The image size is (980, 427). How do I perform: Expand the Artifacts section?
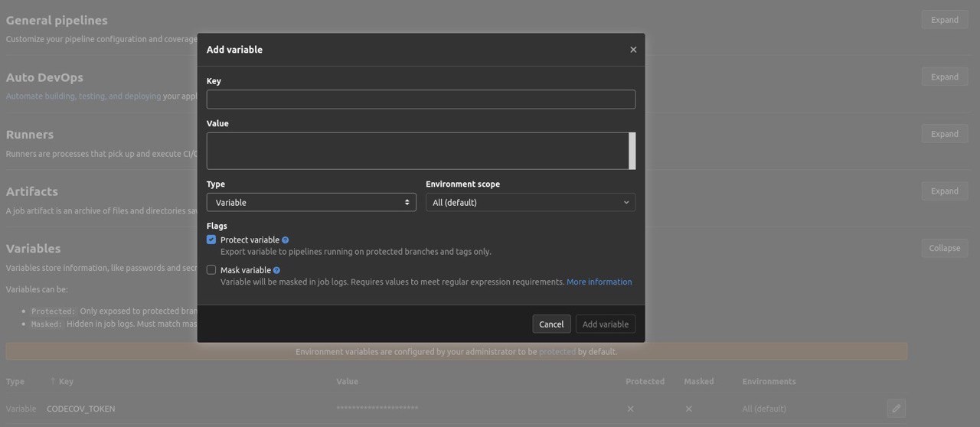coord(945,191)
